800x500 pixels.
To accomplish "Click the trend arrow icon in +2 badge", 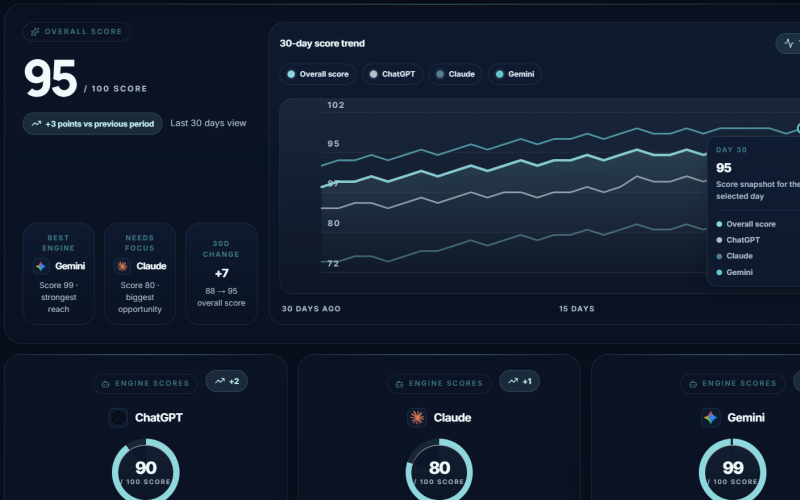I will 220,381.
